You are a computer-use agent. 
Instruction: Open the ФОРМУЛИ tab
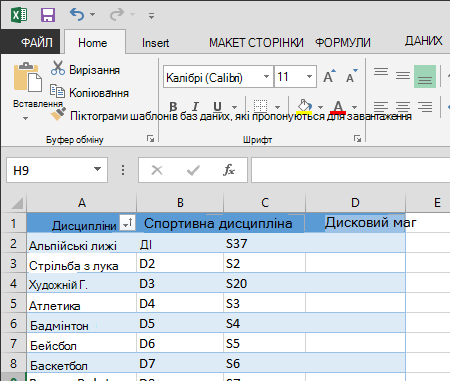tap(343, 43)
